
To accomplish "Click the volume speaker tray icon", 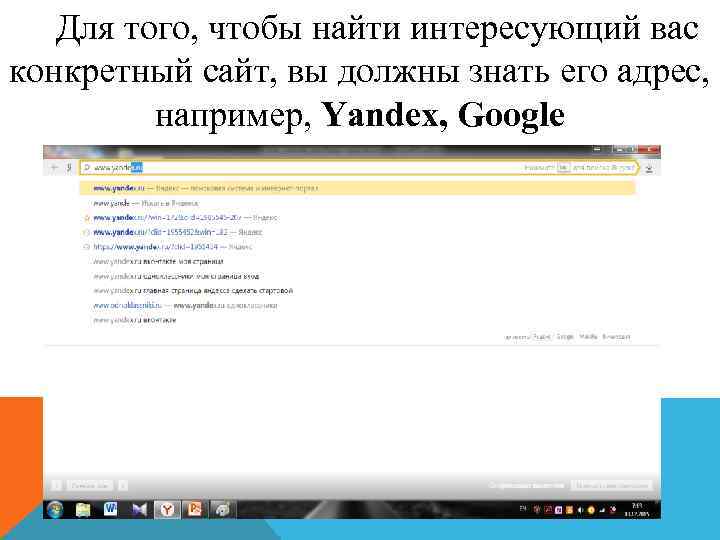I will pyautogui.click(x=580, y=510).
